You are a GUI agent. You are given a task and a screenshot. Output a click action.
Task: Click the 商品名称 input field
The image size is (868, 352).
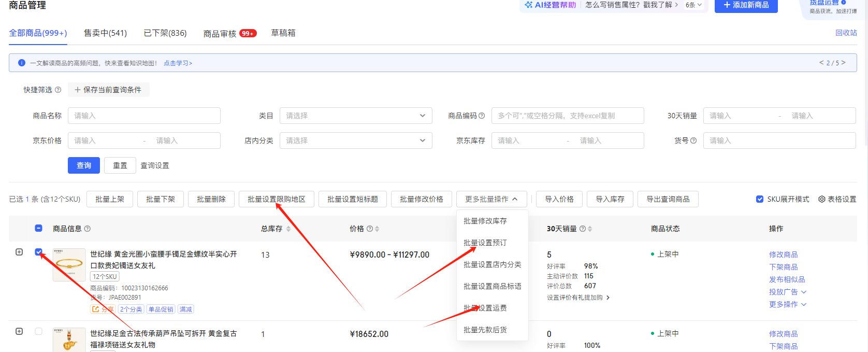click(144, 116)
